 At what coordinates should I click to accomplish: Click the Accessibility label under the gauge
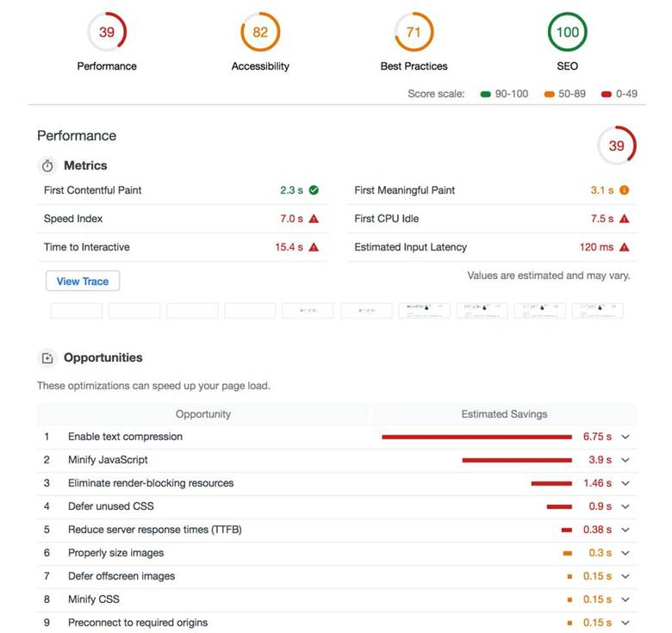(x=260, y=66)
